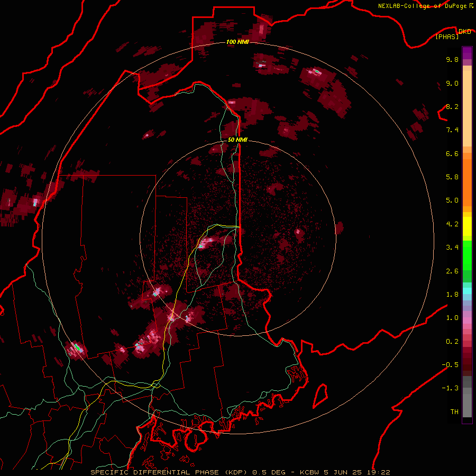
Task: Pick the yellow band of the color bar
Action: [467, 226]
